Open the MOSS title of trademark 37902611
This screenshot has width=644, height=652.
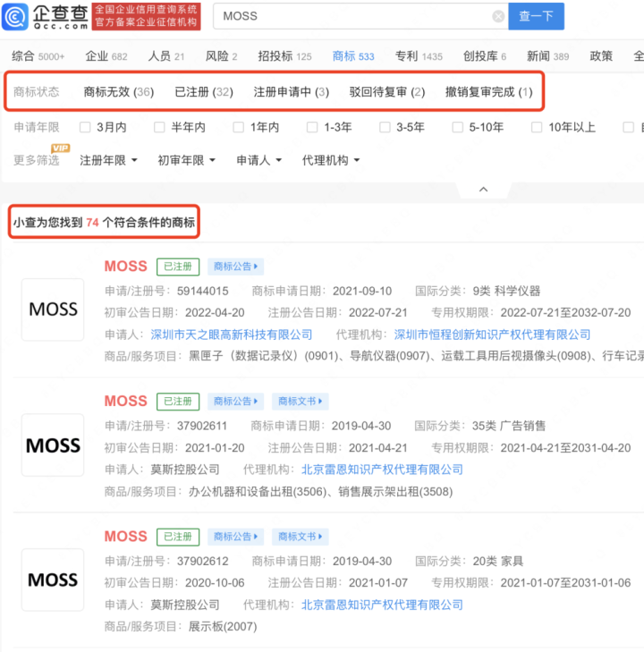click(125, 402)
